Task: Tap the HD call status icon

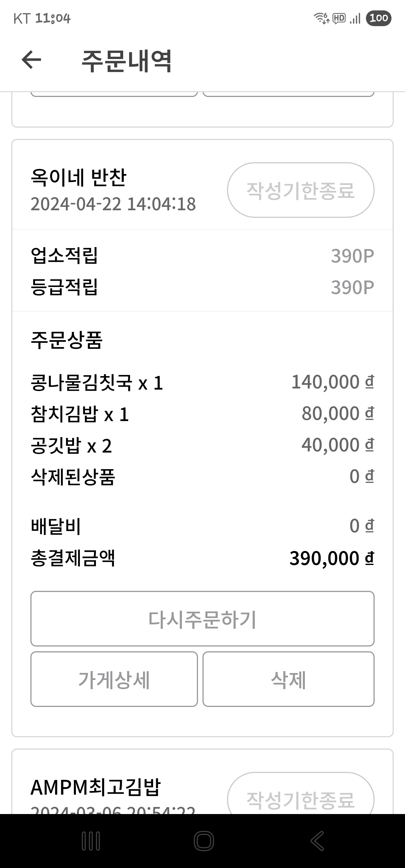Action: [339, 18]
